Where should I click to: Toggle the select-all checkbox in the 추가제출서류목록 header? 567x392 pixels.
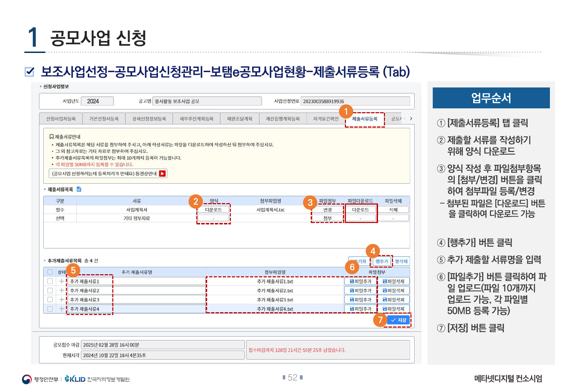[50, 272]
